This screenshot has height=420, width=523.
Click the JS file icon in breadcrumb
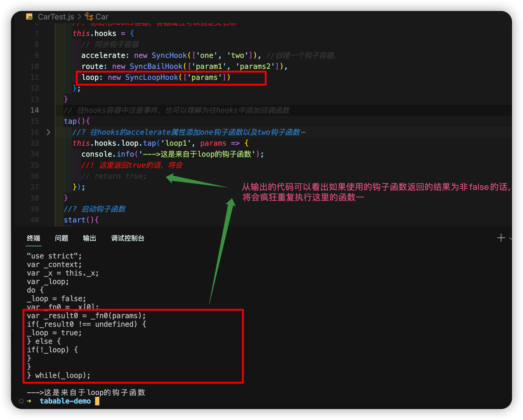coord(30,17)
